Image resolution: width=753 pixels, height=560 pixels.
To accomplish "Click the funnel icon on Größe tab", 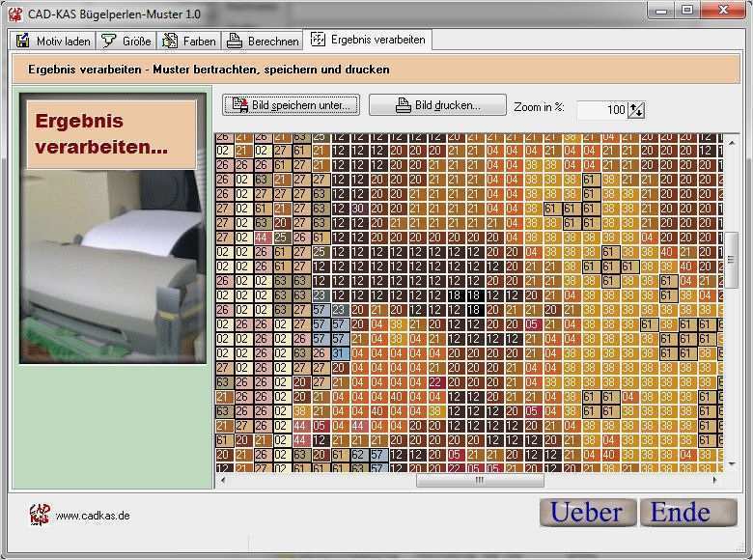I will [x=108, y=41].
